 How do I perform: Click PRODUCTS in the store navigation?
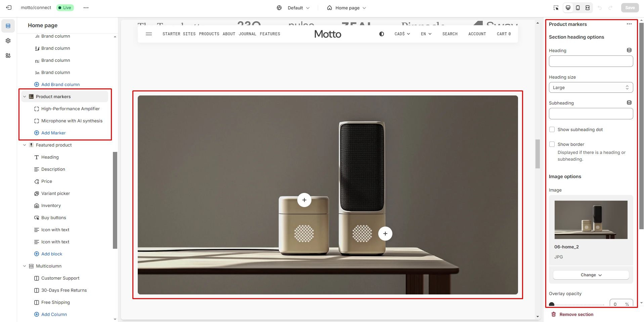tap(209, 34)
